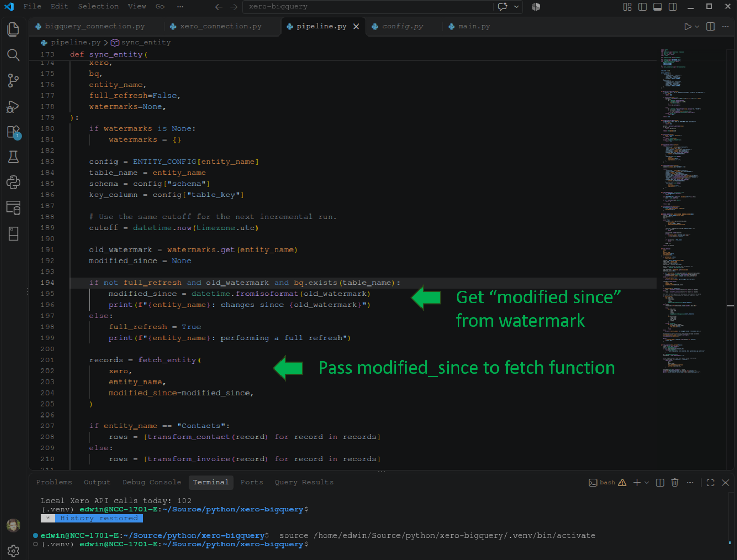Viewport: 737px width, 560px height.
Task: Open the Accounts avatar menu
Action: pos(14,525)
